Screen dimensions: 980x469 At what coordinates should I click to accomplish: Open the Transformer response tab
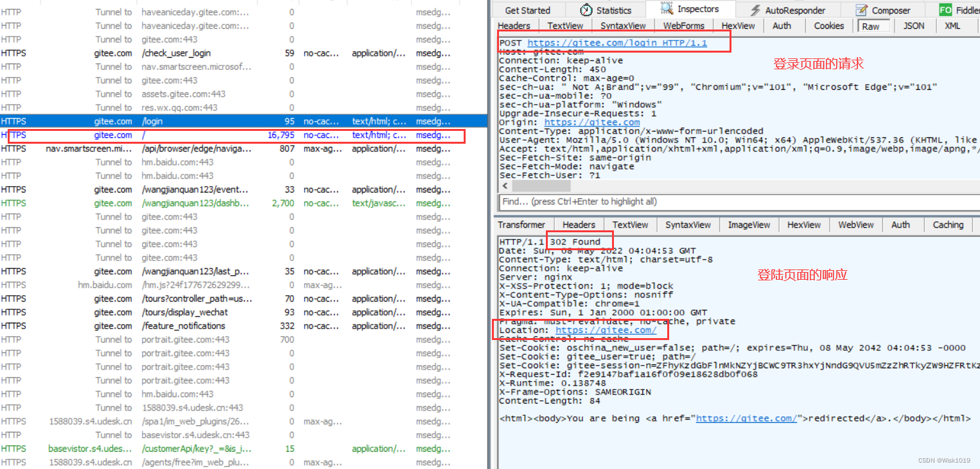click(x=521, y=225)
